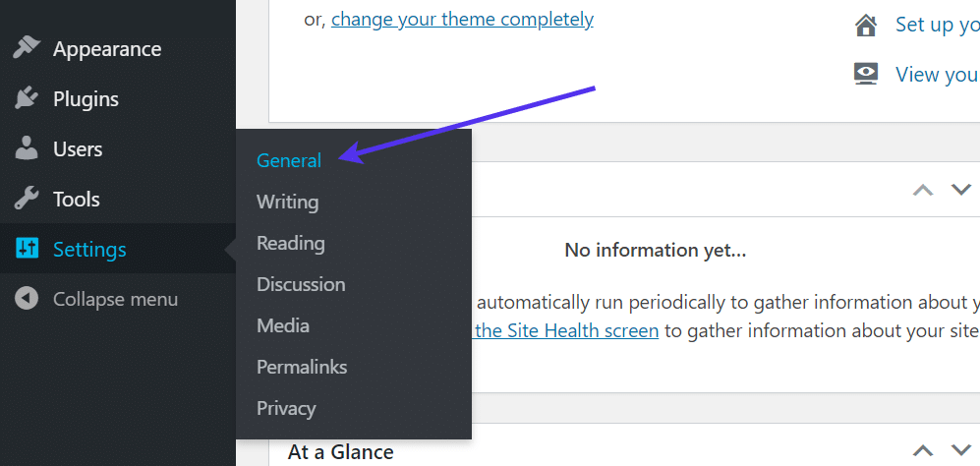
Task: Click the Settings sliders icon
Action: [26, 250]
